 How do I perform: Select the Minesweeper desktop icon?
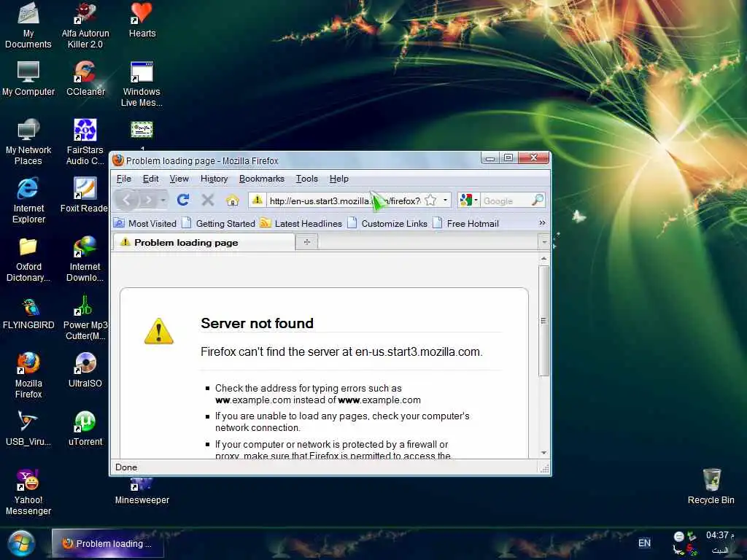142,492
